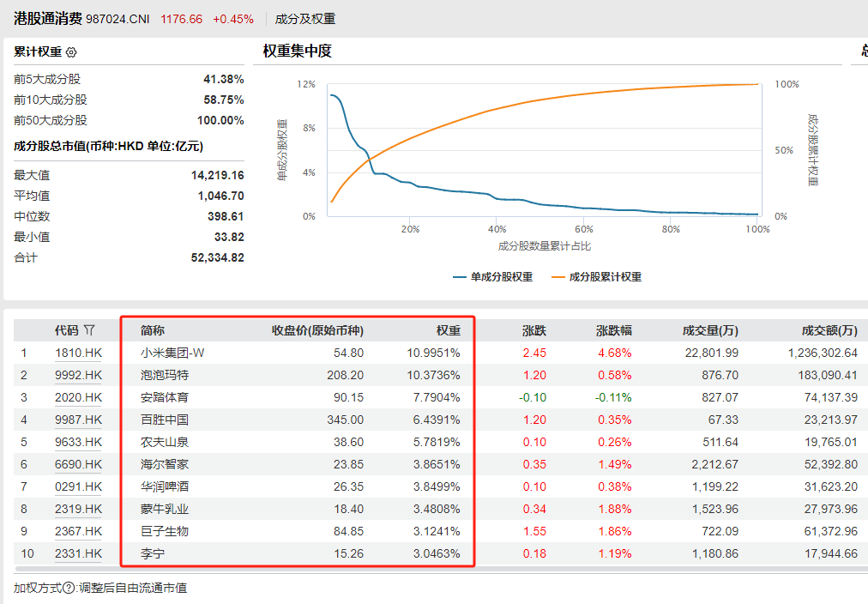Click the 权重集中度 chart title
868x604 pixels.
[x=298, y=51]
